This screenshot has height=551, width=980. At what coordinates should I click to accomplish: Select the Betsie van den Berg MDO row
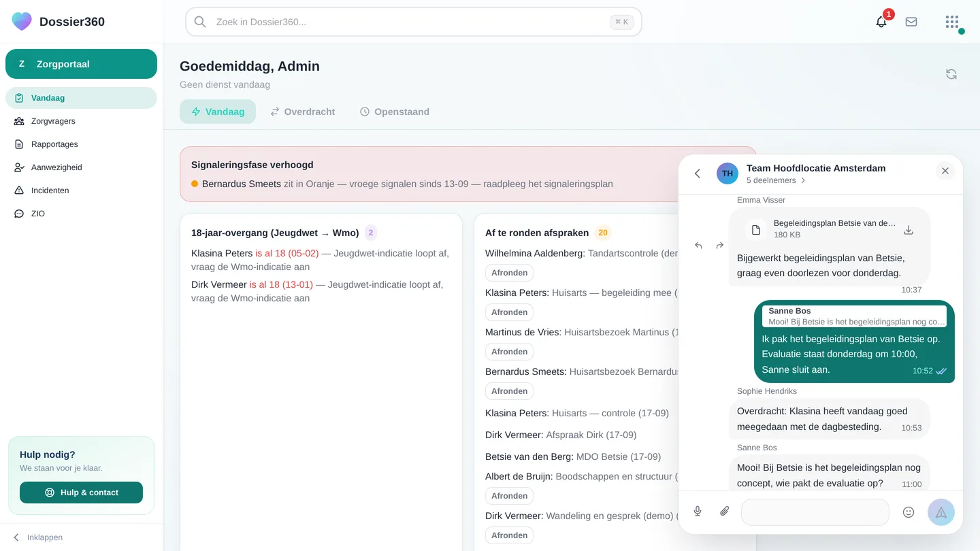point(573,456)
